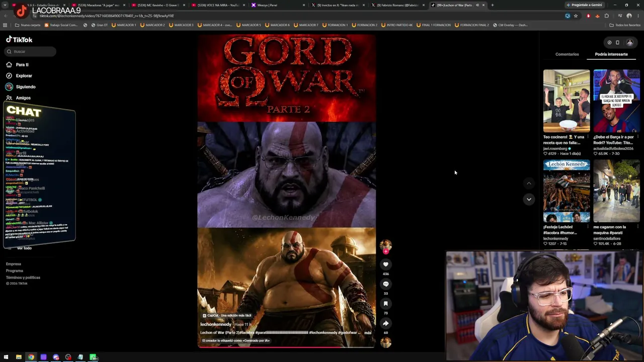Viewport: 644px width, 362px height.
Task: Open options for Debe el Barça video
Action: tap(637, 137)
